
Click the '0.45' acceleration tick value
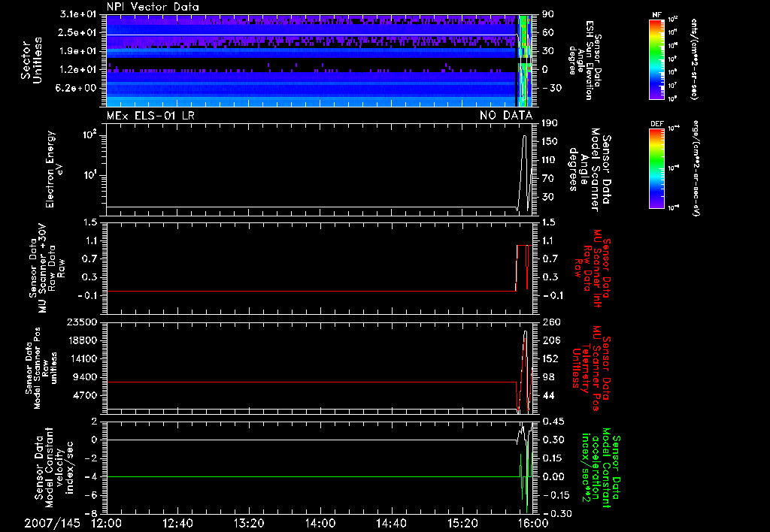click(x=553, y=422)
